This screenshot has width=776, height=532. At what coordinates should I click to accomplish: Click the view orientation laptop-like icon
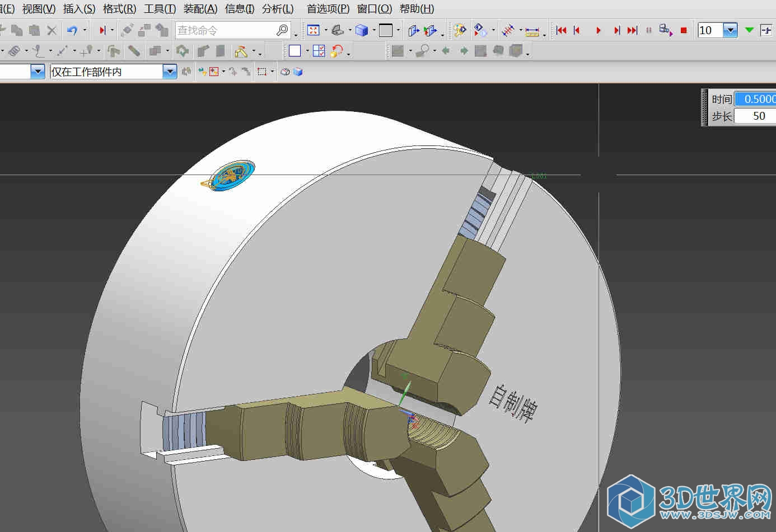click(338, 30)
